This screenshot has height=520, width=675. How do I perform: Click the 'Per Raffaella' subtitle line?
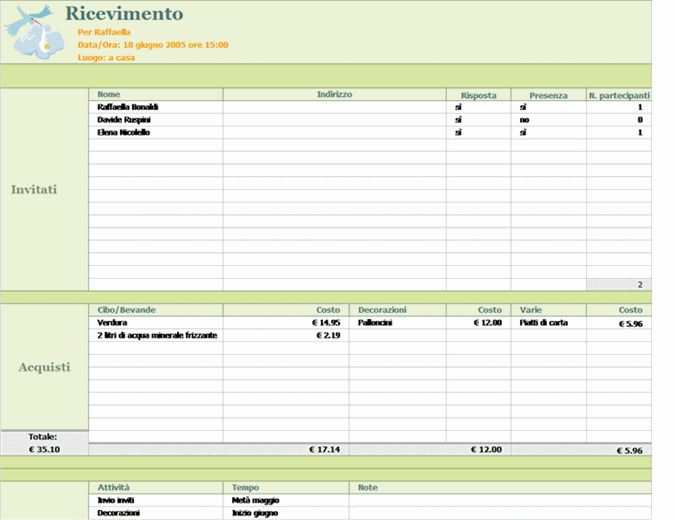click(x=104, y=32)
